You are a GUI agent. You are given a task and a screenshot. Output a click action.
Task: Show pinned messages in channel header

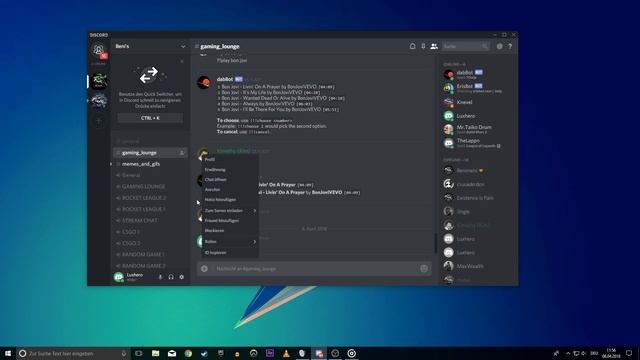tap(423, 47)
